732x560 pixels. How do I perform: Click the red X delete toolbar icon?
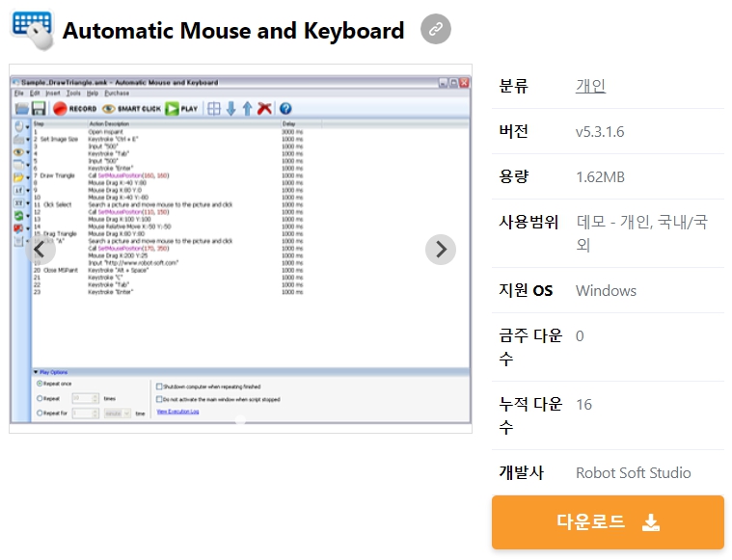tap(264, 109)
